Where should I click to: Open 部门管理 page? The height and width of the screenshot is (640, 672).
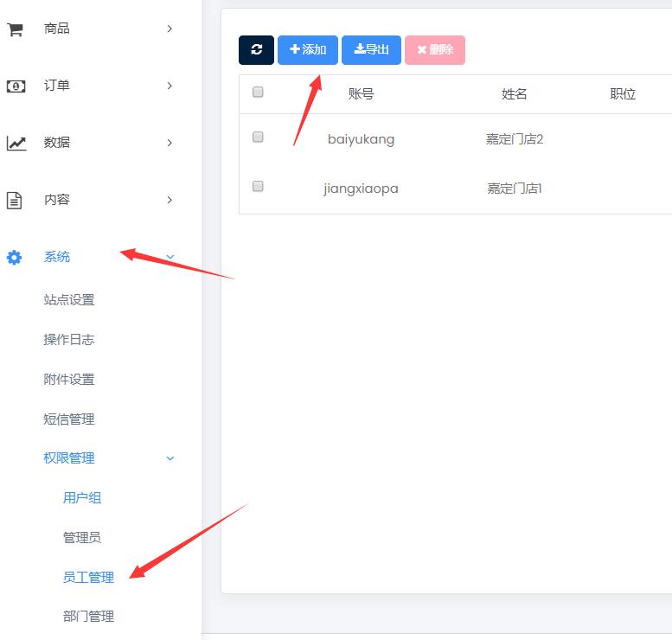click(x=88, y=617)
